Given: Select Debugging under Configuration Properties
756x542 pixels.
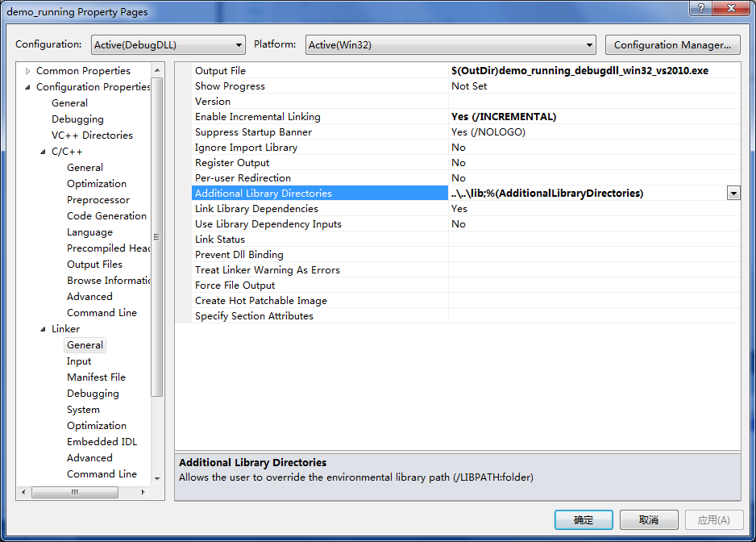Looking at the screenshot, I should pyautogui.click(x=77, y=119).
